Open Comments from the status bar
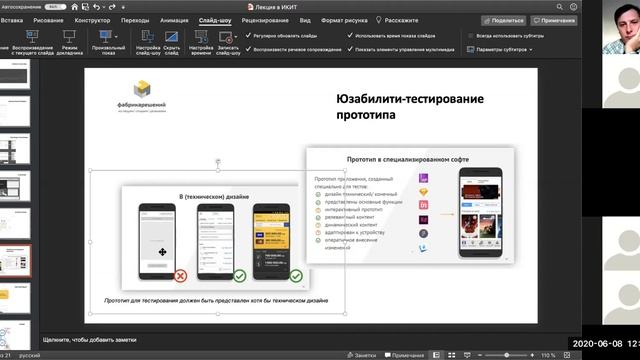Image resolution: width=640 pixels, height=360 pixels. [404, 355]
